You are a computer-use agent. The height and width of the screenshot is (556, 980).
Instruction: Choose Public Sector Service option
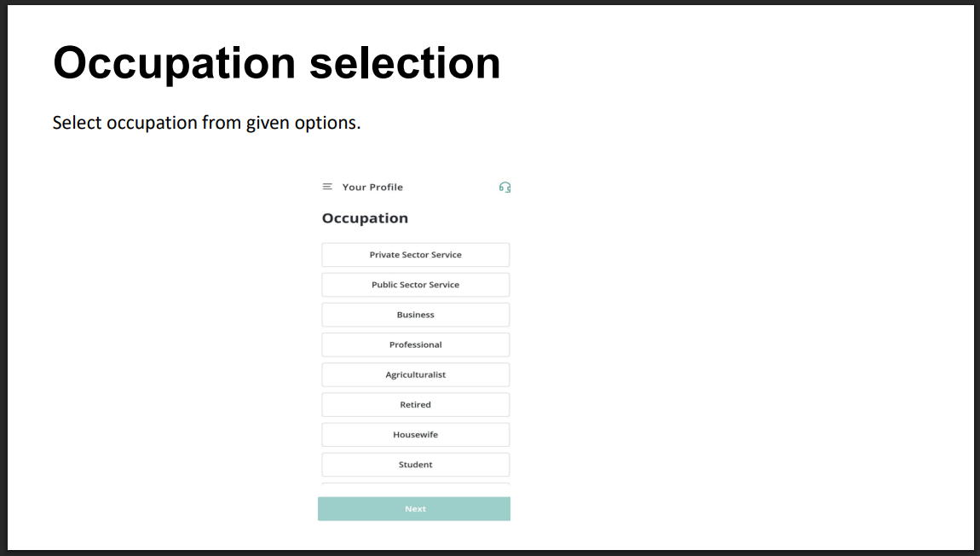(416, 285)
